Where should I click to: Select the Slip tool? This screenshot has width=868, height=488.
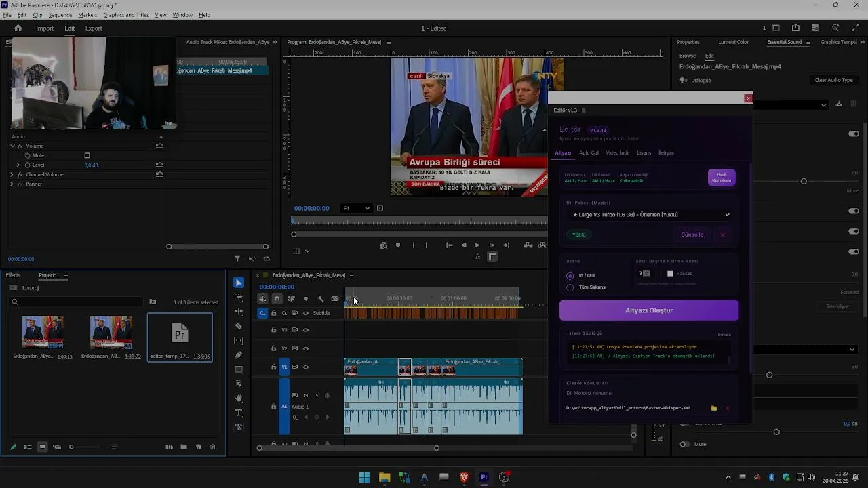point(239,340)
